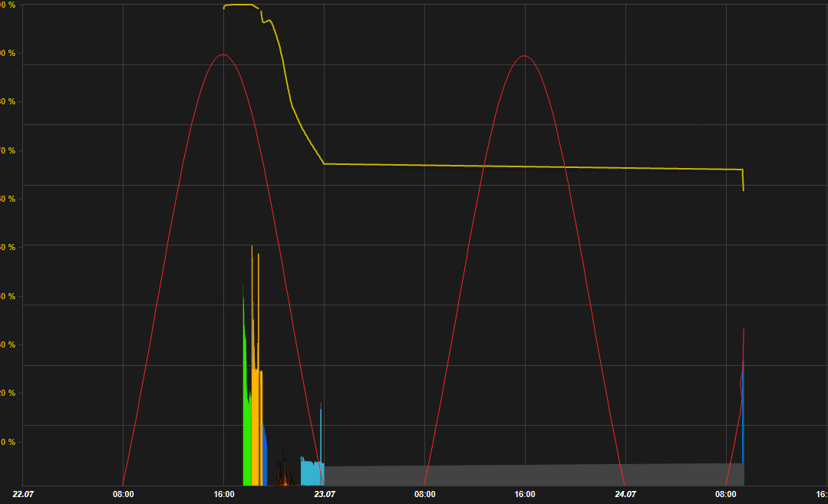Click the 08:00 label between 23.07 and 24.07
This screenshot has height=504, width=828.
424,494
